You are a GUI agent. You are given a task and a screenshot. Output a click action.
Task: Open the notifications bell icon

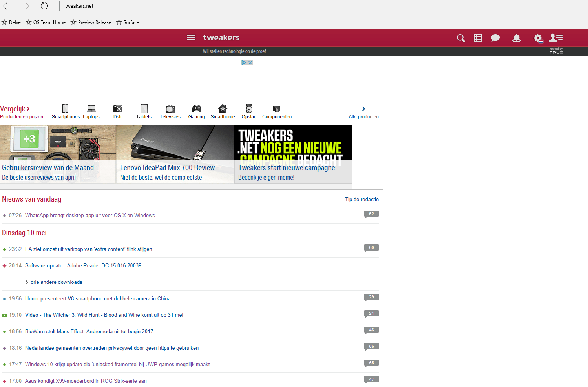coord(517,38)
